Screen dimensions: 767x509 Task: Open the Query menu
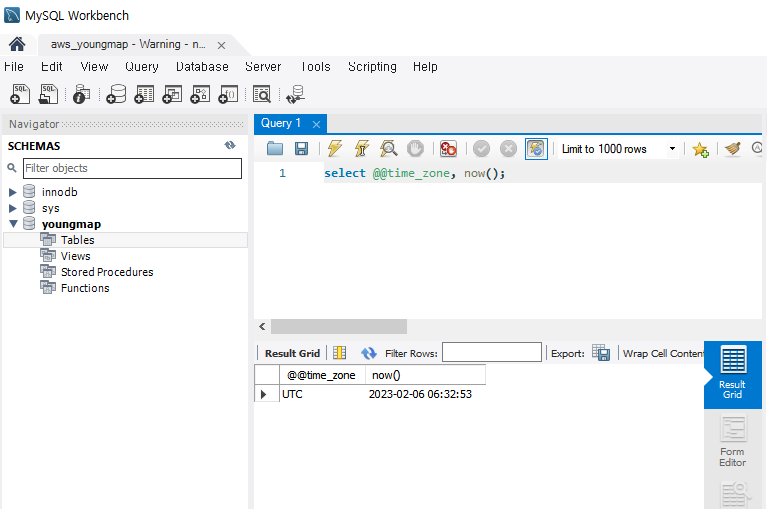(141, 66)
